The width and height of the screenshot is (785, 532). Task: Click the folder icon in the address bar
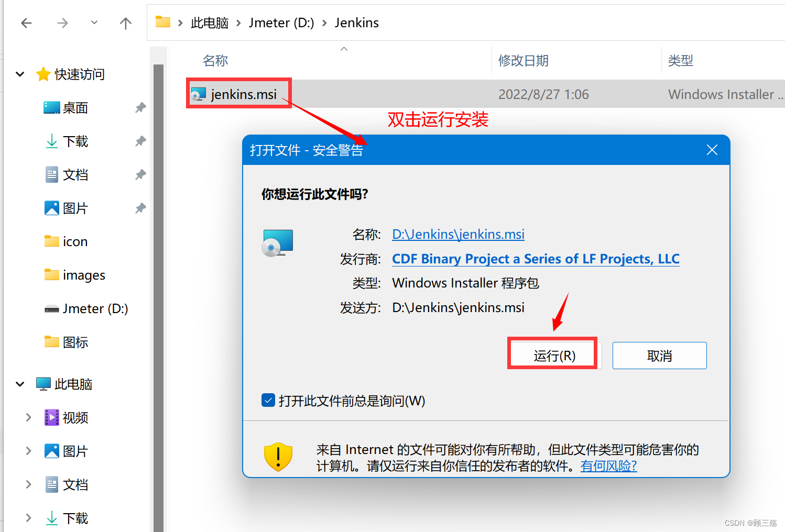click(162, 22)
